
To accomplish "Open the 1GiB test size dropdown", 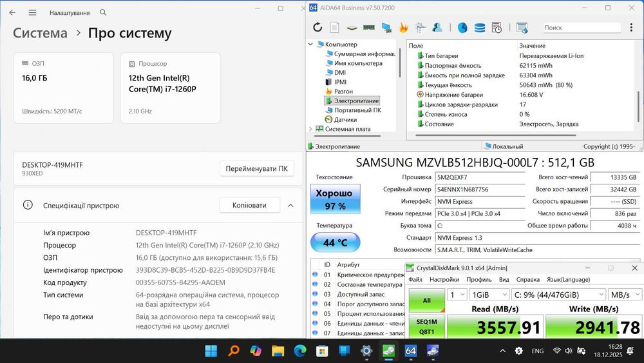I will point(489,295).
